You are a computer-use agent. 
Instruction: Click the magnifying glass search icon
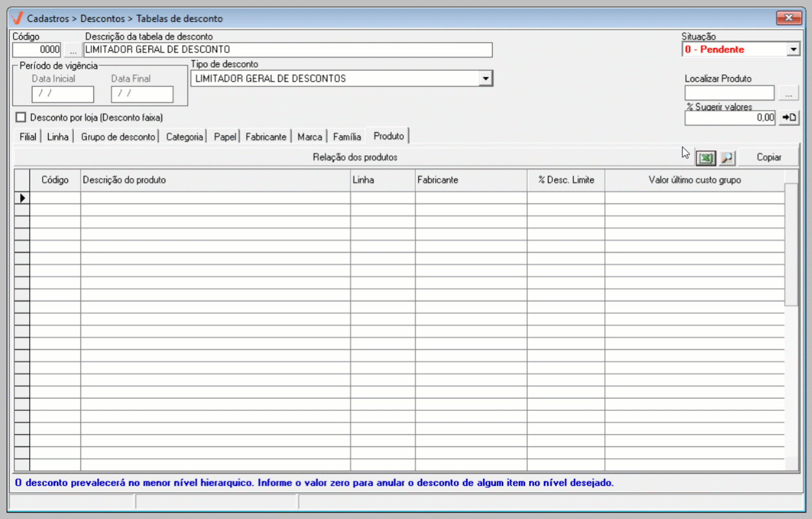727,157
